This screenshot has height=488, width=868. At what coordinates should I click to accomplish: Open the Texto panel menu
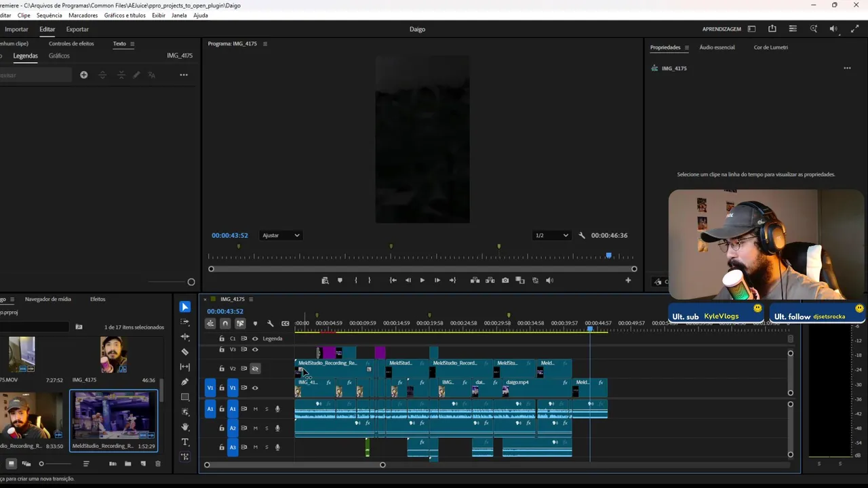coord(132,43)
